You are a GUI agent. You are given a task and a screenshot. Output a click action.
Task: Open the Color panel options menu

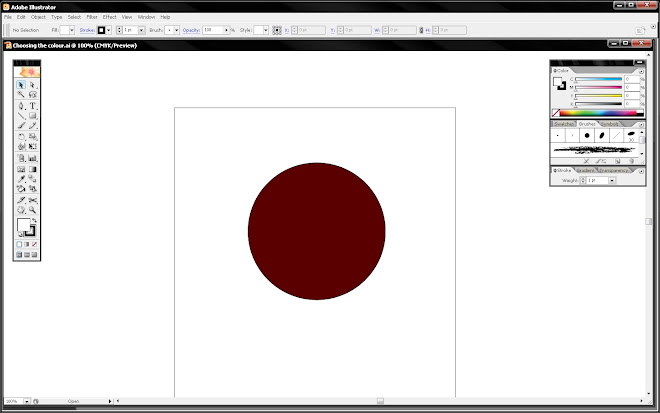(x=641, y=71)
